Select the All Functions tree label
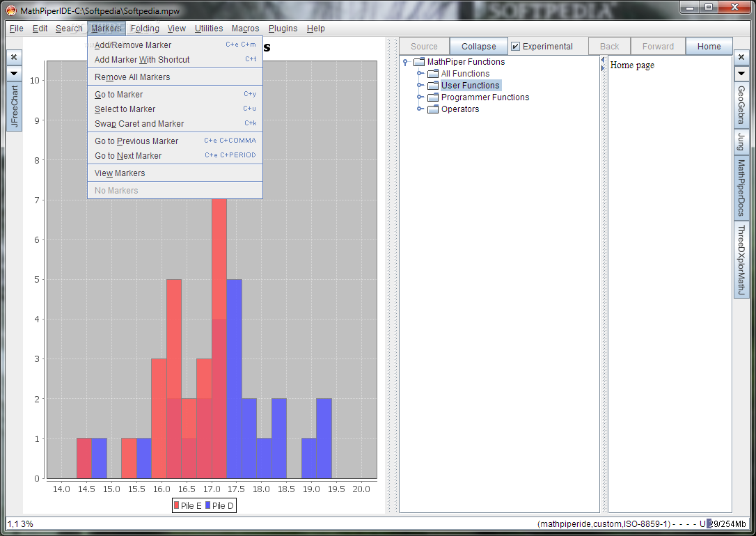The width and height of the screenshot is (756, 536). (465, 74)
